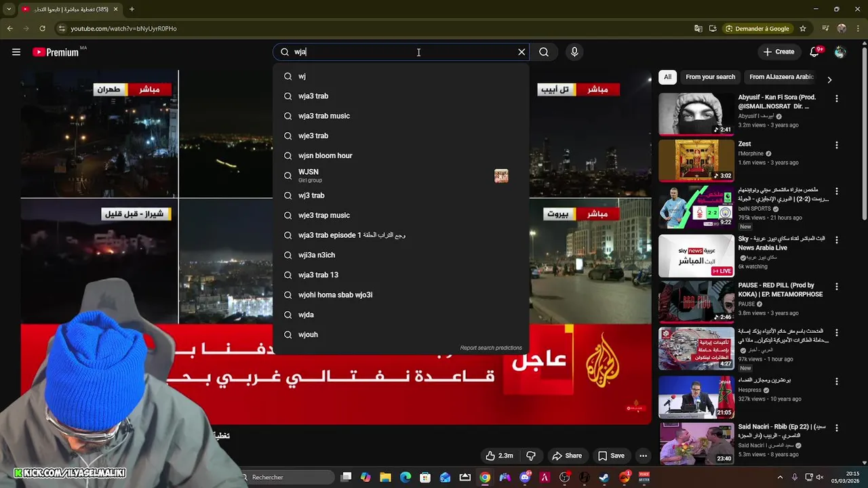
Task: Open Discord from the taskbar
Action: tap(525, 477)
